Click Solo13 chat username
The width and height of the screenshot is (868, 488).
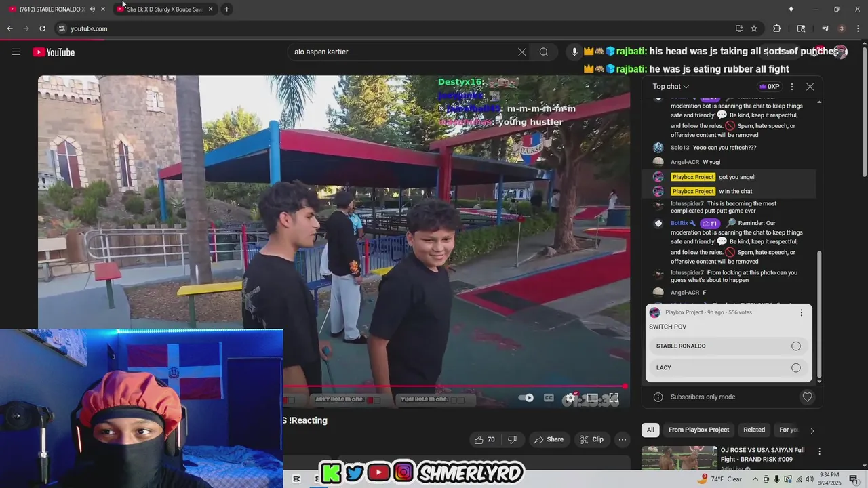tap(679, 148)
